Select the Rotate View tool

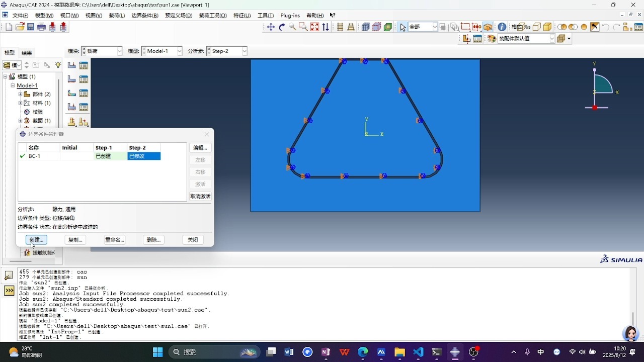(282, 27)
